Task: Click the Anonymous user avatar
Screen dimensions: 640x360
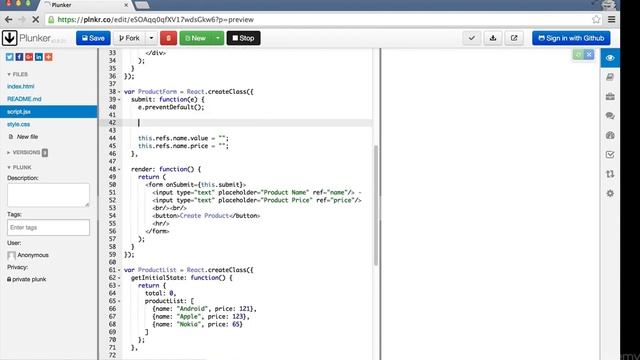Action: coord(11,256)
